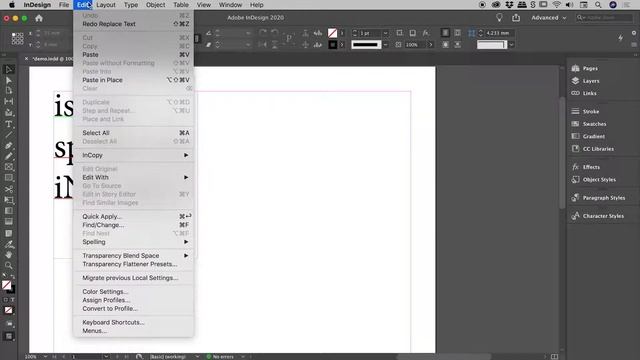Image resolution: width=640 pixels, height=360 pixels.
Task: Select the Hand tool
Action: coord(9,255)
